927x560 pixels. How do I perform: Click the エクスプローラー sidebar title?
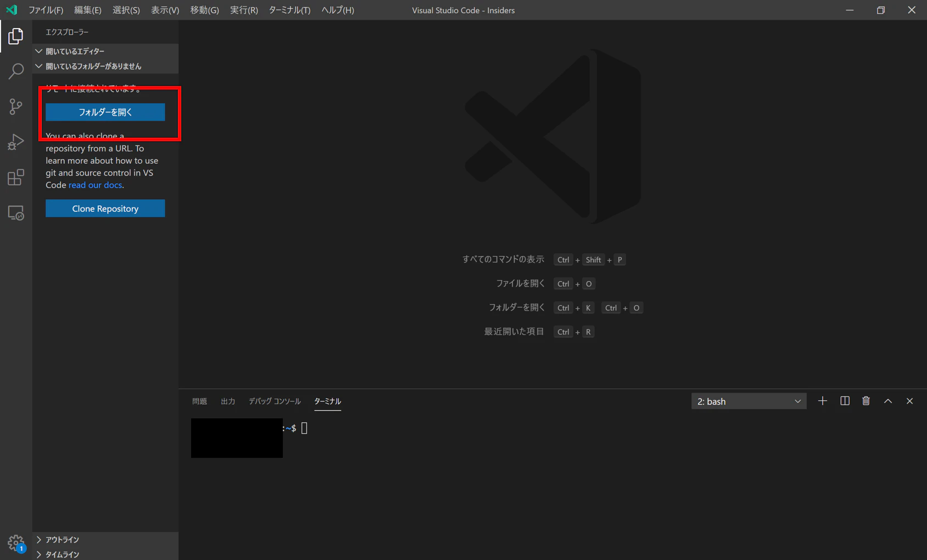67,32
